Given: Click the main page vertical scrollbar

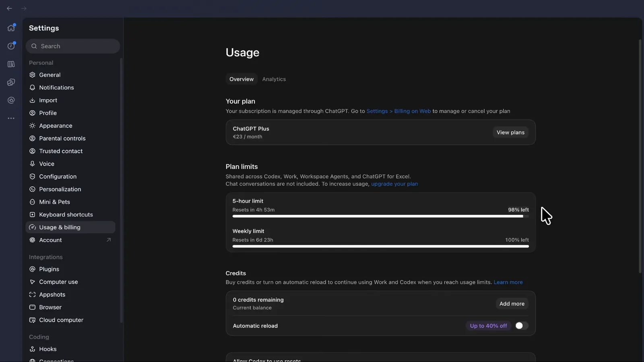Looking at the screenshot, I should (x=640, y=156).
